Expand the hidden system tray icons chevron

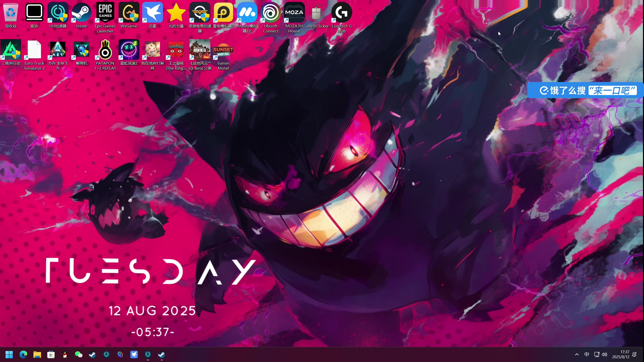click(x=577, y=354)
